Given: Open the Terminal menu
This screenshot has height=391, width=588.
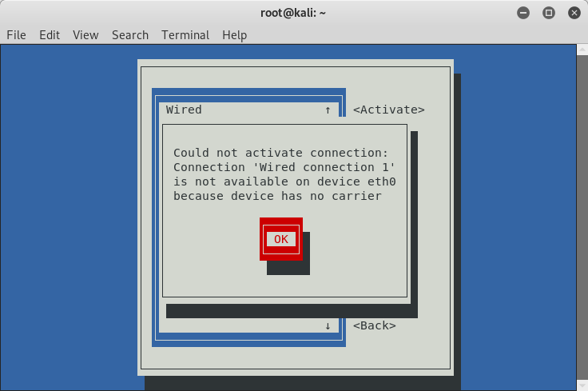Looking at the screenshot, I should pyautogui.click(x=185, y=35).
